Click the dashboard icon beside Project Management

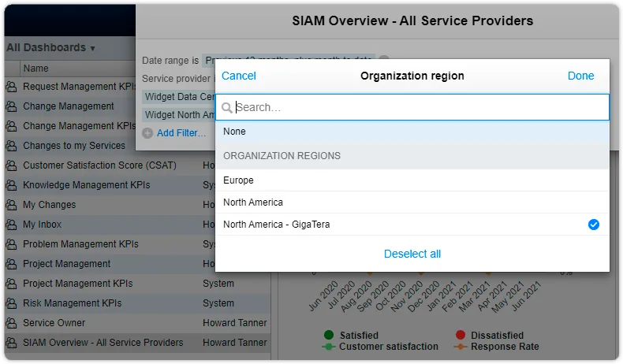(x=12, y=264)
